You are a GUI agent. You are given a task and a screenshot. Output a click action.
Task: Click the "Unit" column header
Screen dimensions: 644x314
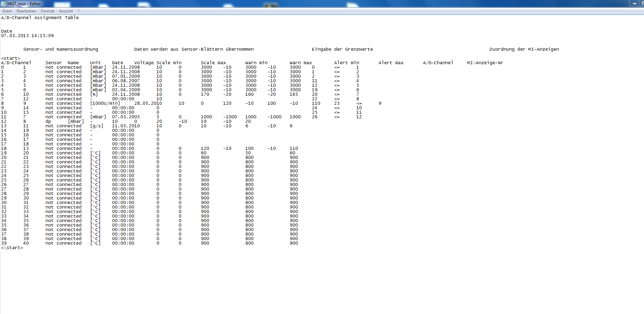click(95, 63)
